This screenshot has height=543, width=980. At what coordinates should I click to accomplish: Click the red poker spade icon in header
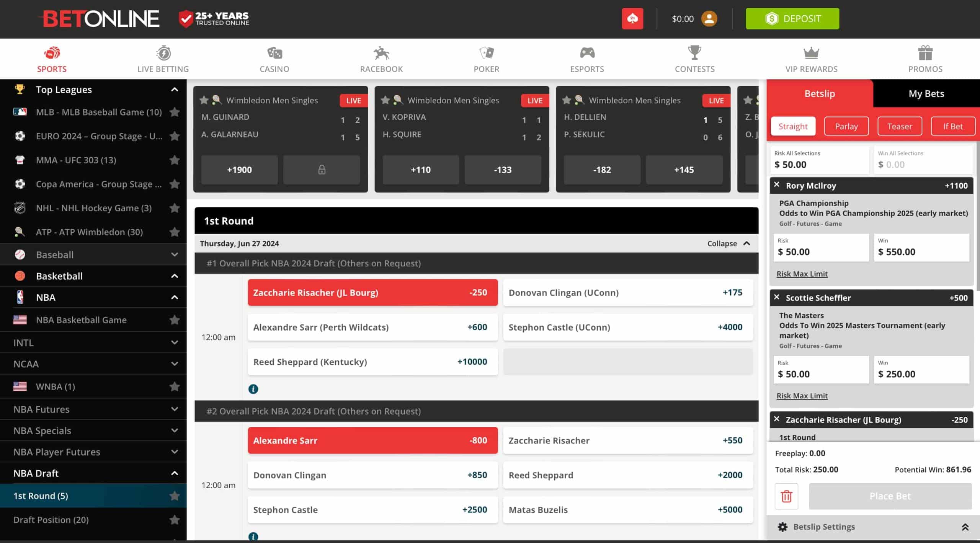(632, 18)
